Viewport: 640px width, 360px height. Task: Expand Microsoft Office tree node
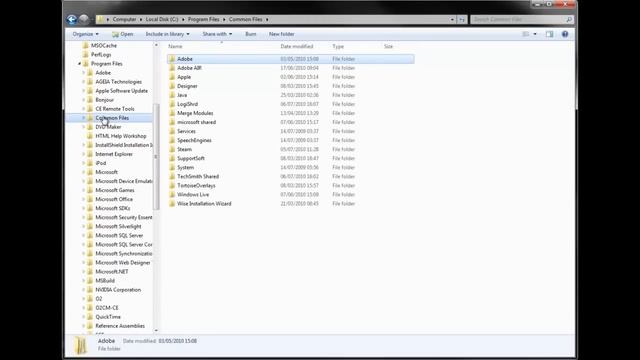point(84,199)
